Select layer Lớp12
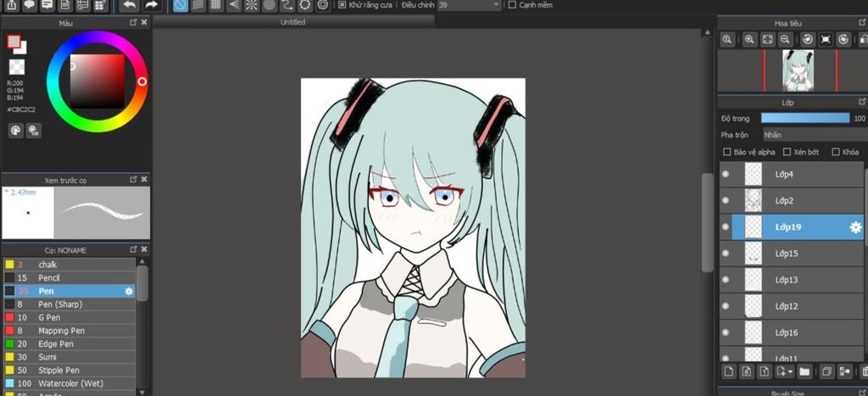868x396 pixels. pos(792,306)
